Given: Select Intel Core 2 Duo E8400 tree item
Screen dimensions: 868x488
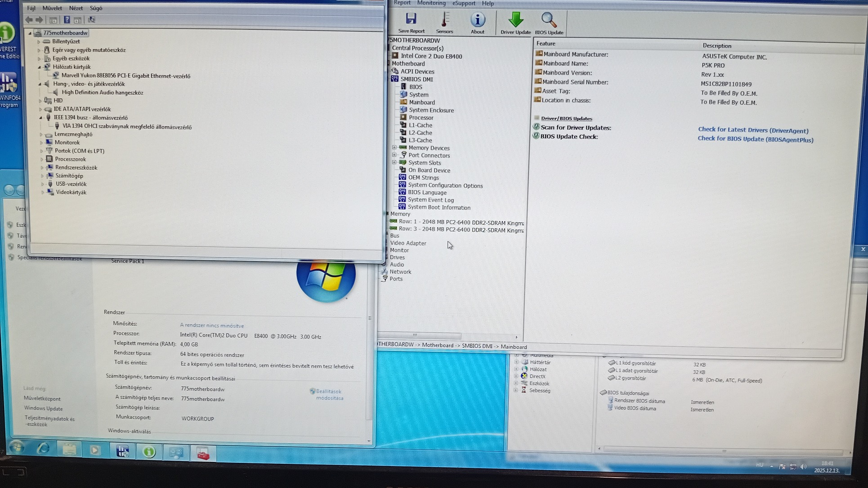Looking at the screenshot, I should tap(431, 56).
